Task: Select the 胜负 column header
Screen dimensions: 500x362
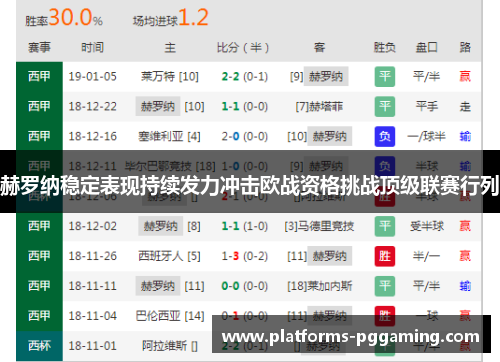Action: [x=385, y=47]
